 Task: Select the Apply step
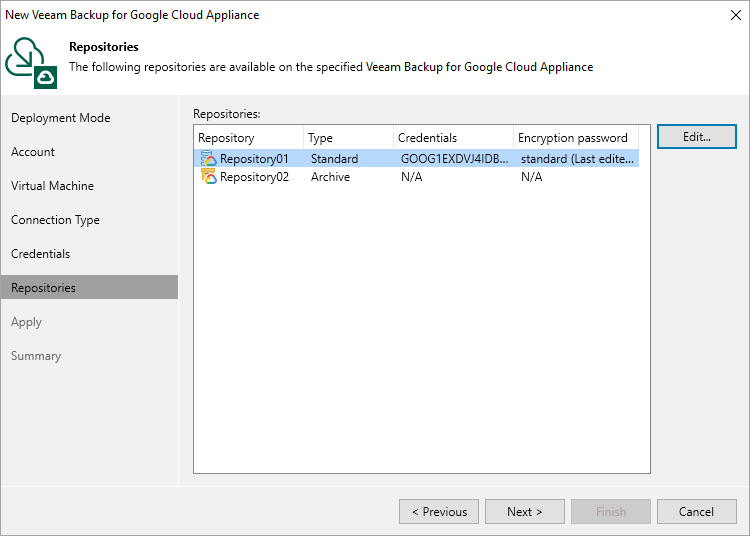coord(26,322)
